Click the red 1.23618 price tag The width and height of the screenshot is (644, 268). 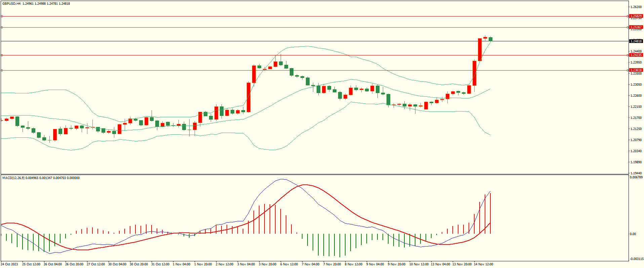[636, 70]
